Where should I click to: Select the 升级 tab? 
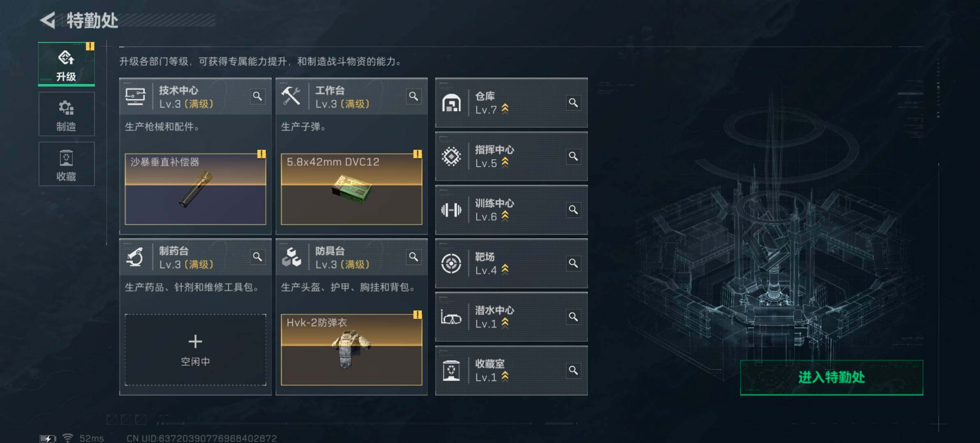click(x=66, y=64)
